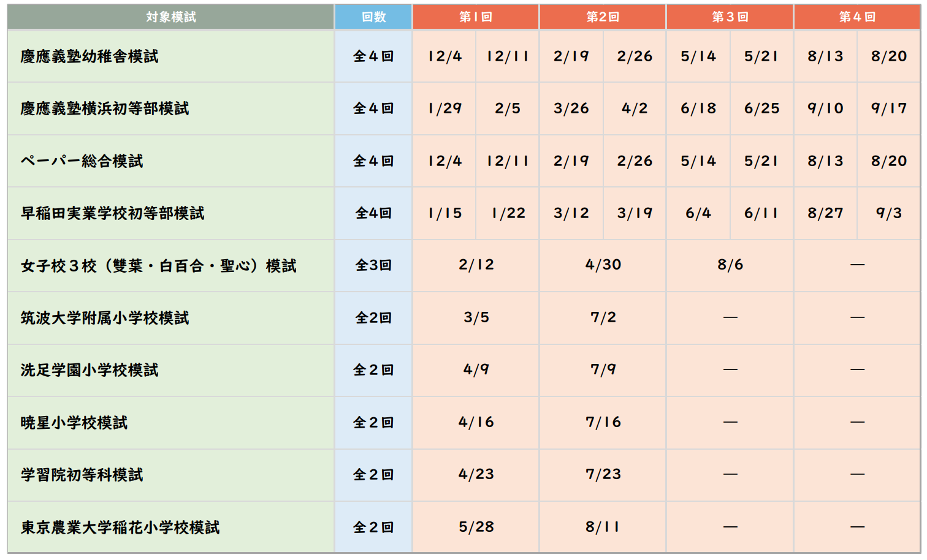Image resolution: width=927 pixels, height=560 pixels.
Task: Click the 筑波大学附属小学校模試 row label
Action: click(105, 318)
